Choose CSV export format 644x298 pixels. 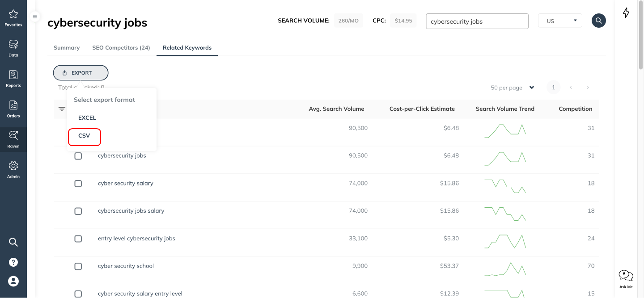pyautogui.click(x=85, y=136)
